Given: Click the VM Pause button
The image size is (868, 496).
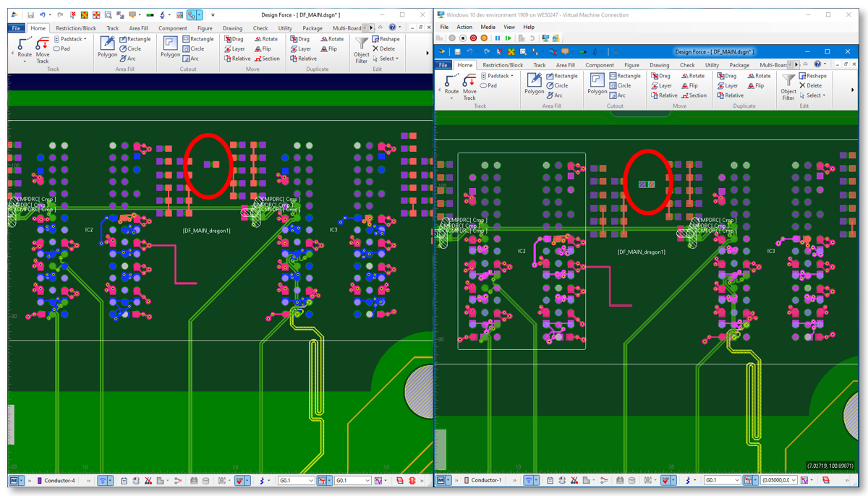Looking at the screenshot, I should pos(498,38).
